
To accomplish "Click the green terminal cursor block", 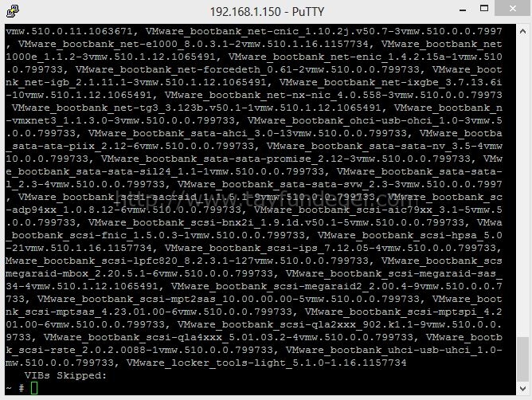I will point(34,388).
